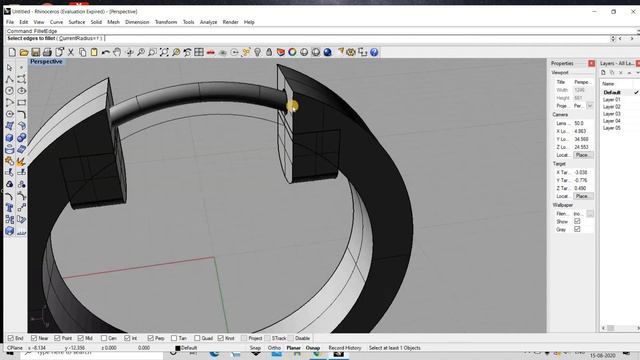The height and width of the screenshot is (360, 640).
Task: Select the Ellipse tool in sidebar
Action: click(21, 91)
